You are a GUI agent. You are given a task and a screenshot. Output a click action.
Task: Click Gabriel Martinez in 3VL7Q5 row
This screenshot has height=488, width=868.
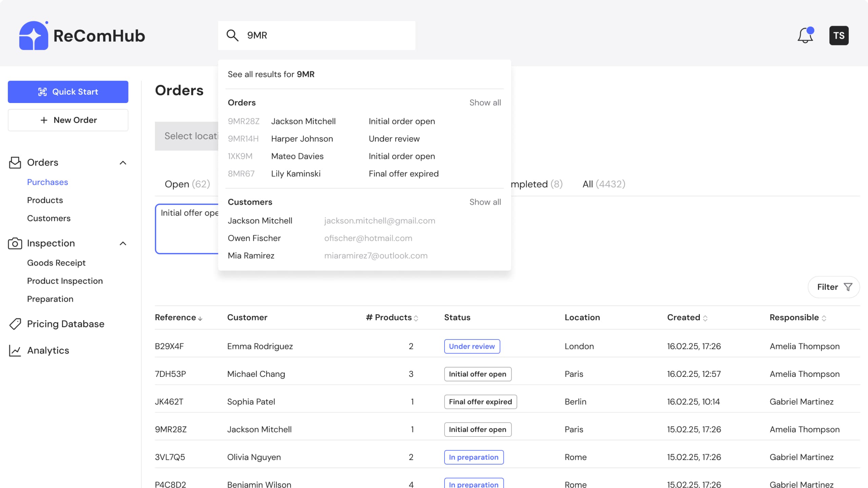(802, 457)
